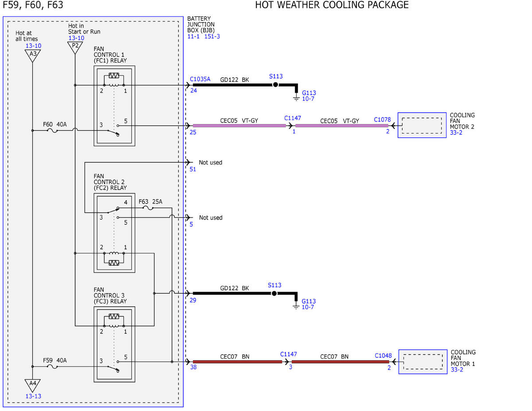This screenshot has height=411, width=532.
Task: Open the C1048 connector link
Action: point(383,355)
